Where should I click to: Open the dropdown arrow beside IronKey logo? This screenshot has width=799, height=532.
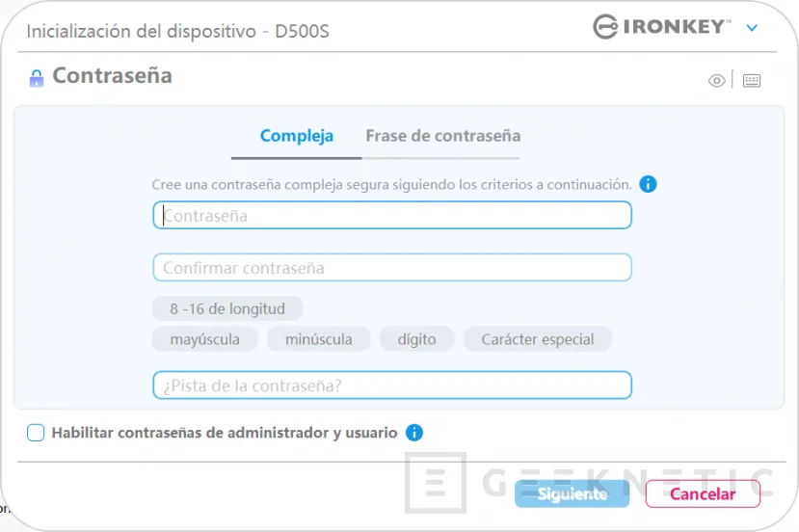(752, 28)
